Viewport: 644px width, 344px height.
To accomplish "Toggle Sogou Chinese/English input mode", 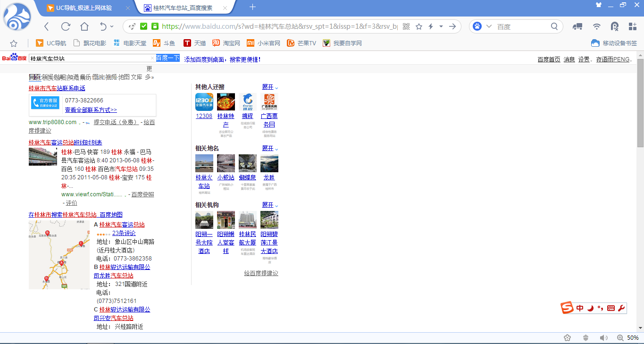I will pos(580,308).
